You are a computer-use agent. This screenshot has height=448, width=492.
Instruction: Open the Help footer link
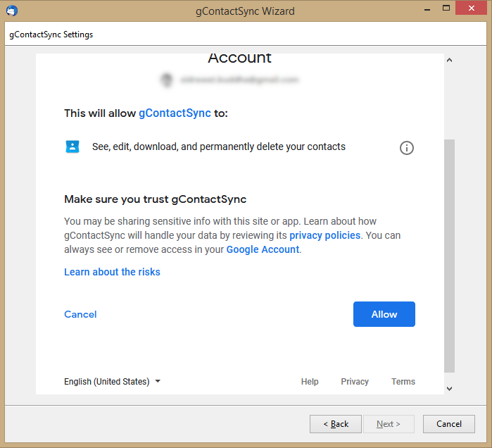tap(310, 382)
